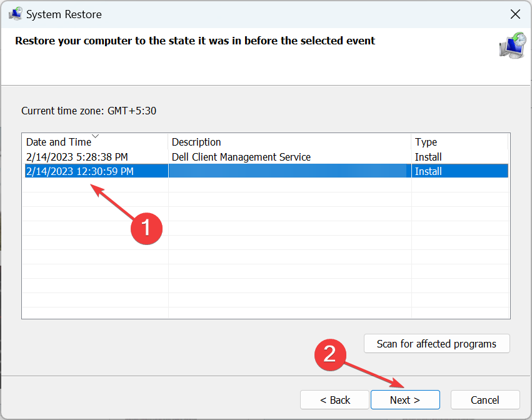Click Scan for affected programs button
Image resolution: width=532 pixels, height=420 pixels.
point(436,344)
